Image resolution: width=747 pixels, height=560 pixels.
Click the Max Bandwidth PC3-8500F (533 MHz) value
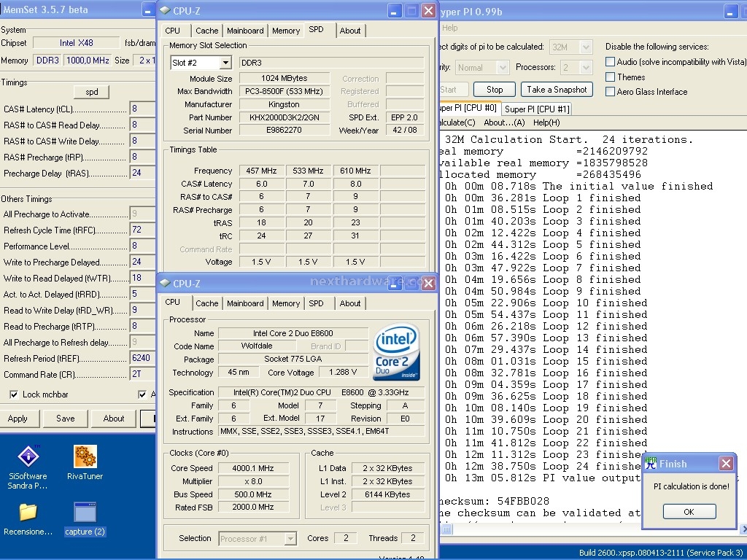[x=285, y=91]
